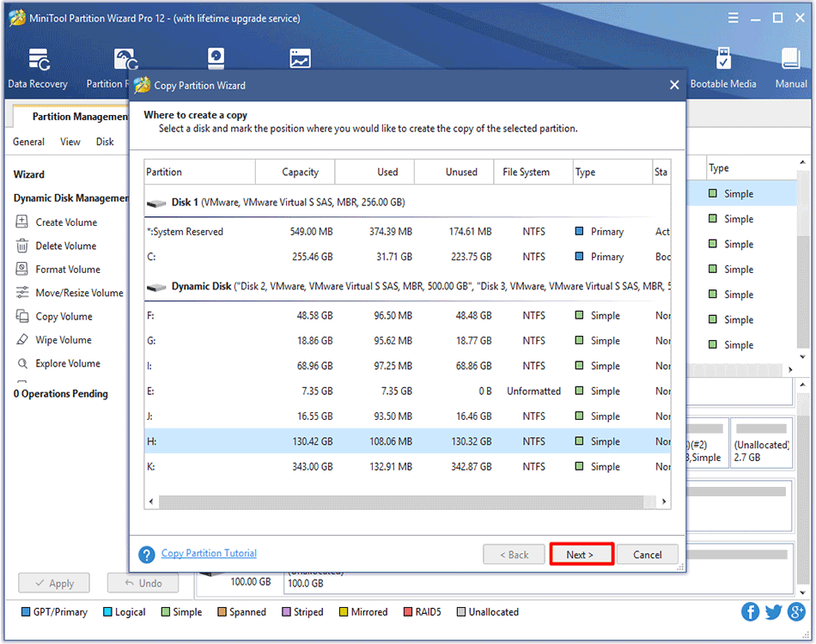
Task: Click the Next button in wizard
Action: tap(582, 555)
